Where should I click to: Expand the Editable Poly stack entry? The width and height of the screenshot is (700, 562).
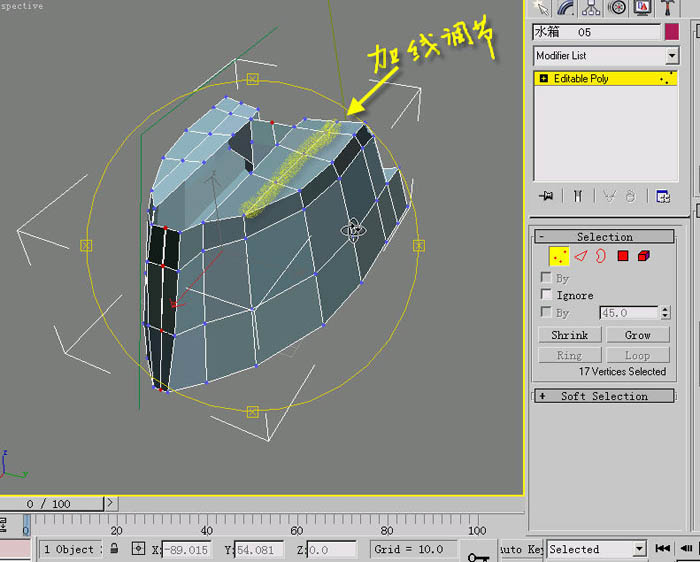click(543, 79)
